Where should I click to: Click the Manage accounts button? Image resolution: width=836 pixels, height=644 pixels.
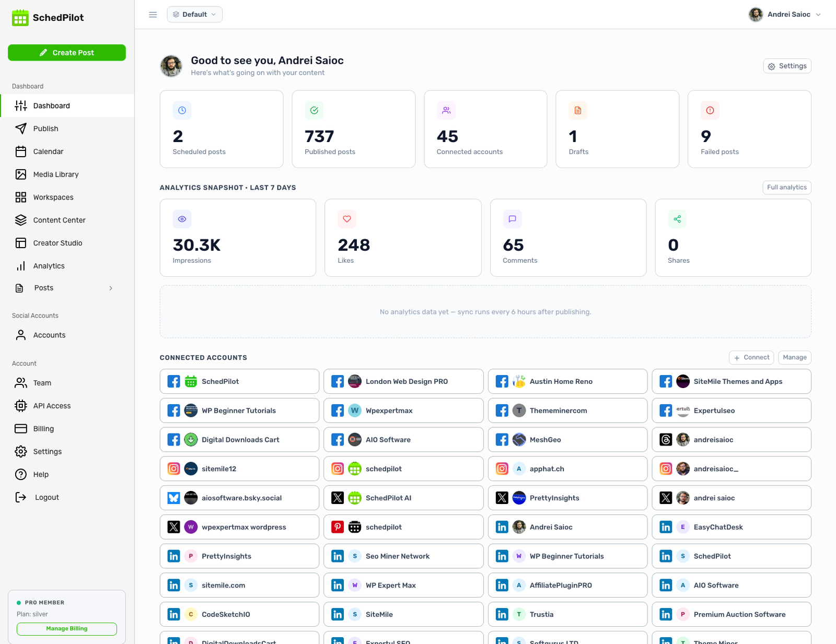click(795, 358)
